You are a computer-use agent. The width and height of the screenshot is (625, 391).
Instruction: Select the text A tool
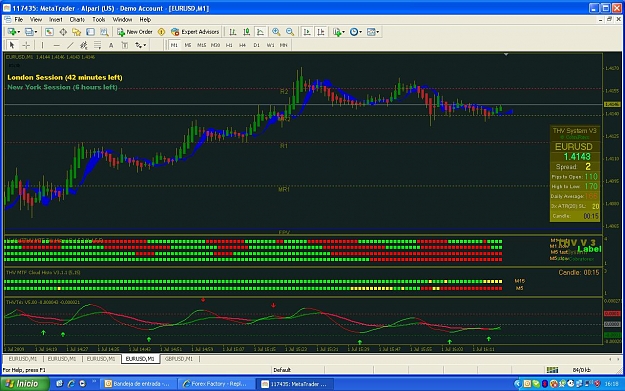[x=111, y=45]
